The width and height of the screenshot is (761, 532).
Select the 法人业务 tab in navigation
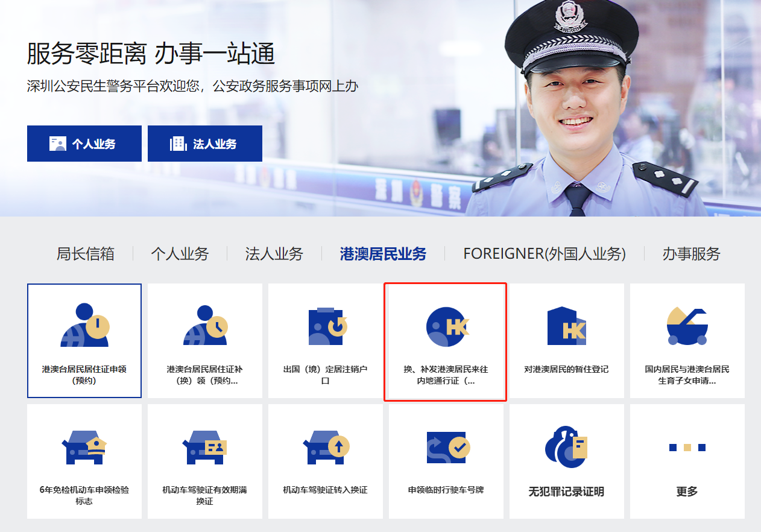(x=274, y=254)
